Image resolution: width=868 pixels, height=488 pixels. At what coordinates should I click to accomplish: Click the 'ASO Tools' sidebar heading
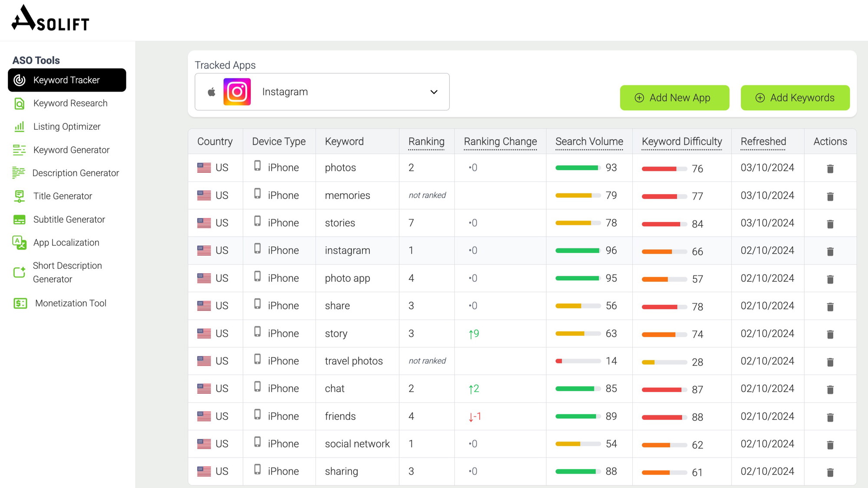coord(36,60)
